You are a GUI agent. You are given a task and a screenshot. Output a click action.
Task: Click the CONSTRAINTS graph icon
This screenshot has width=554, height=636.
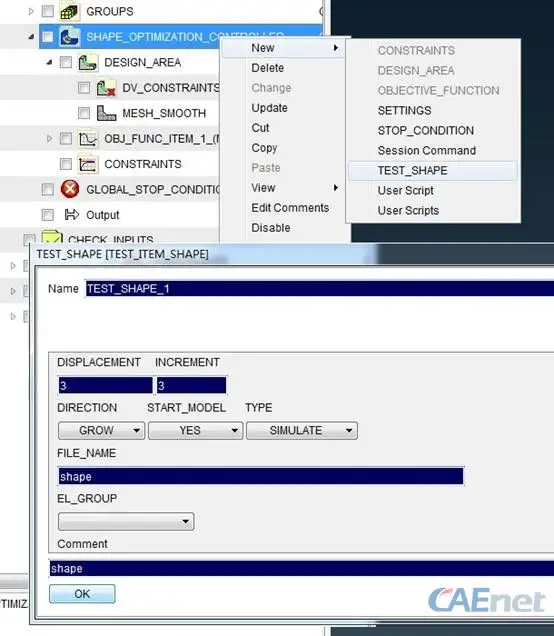coord(88,164)
